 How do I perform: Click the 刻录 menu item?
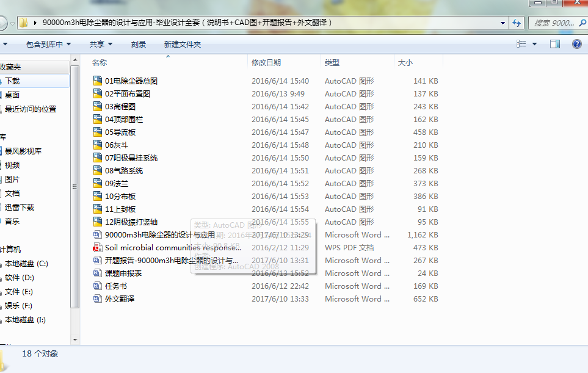pos(138,43)
